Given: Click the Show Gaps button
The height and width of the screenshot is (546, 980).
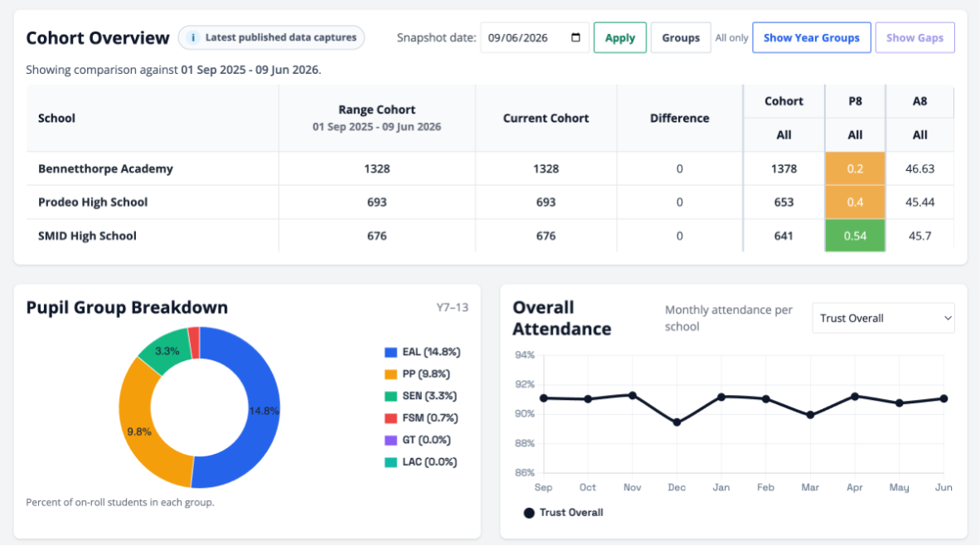Looking at the screenshot, I should click(915, 37).
